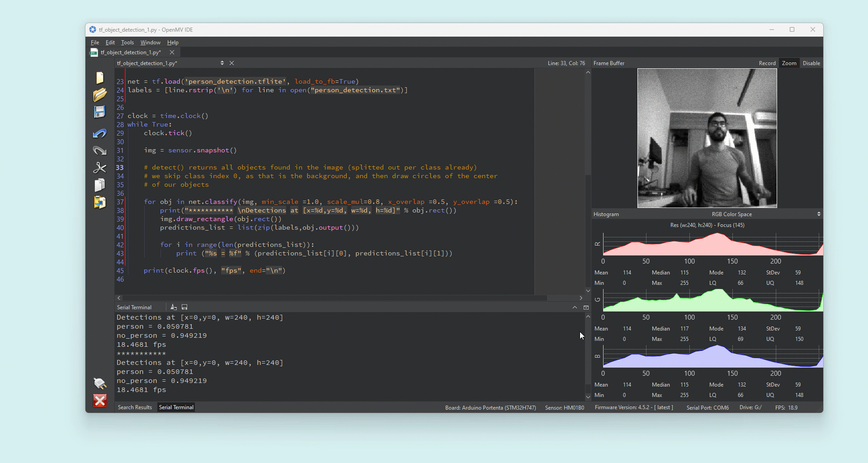868x463 pixels.
Task: Click Res (w:240, h:240) - Focus text
Action: [707, 225]
